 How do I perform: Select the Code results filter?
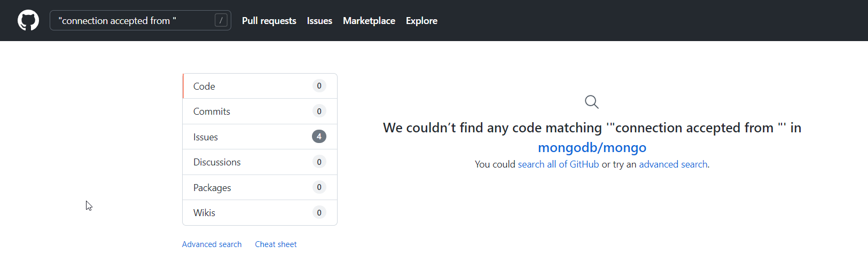[204, 86]
